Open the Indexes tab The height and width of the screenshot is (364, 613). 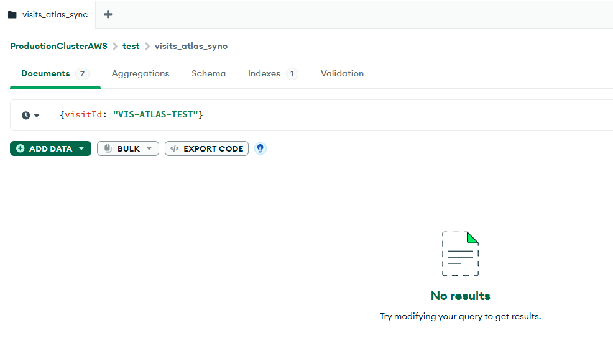272,73
